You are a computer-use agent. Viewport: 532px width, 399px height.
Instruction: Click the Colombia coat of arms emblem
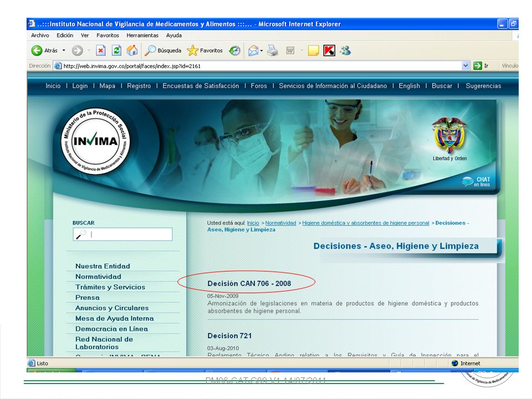[x=449, y=136]
